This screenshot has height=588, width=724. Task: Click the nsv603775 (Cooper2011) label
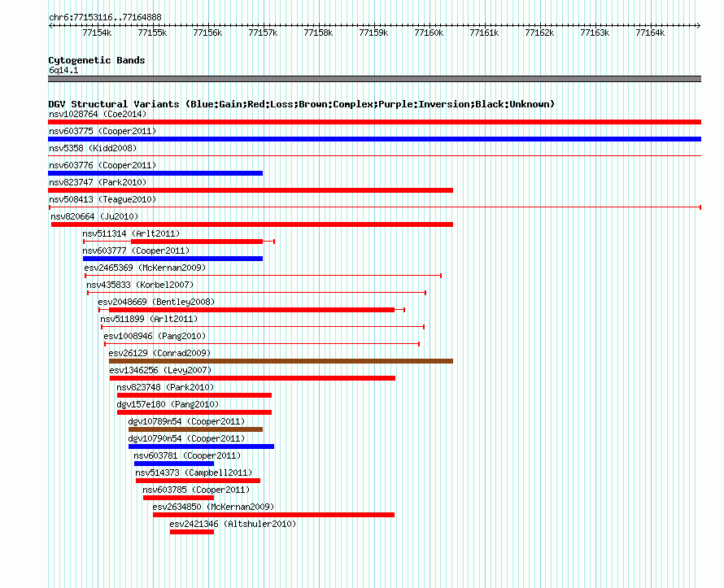point(102,131)
